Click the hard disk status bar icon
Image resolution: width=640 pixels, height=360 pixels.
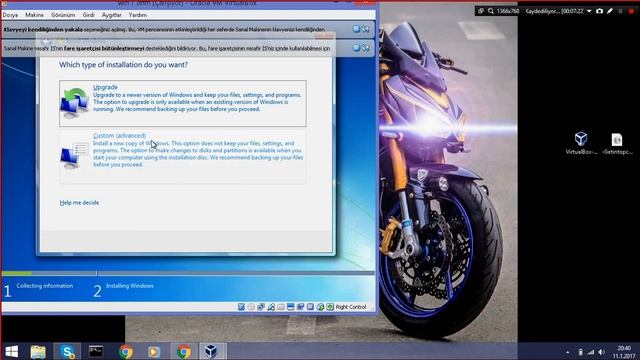coord(241,307)
